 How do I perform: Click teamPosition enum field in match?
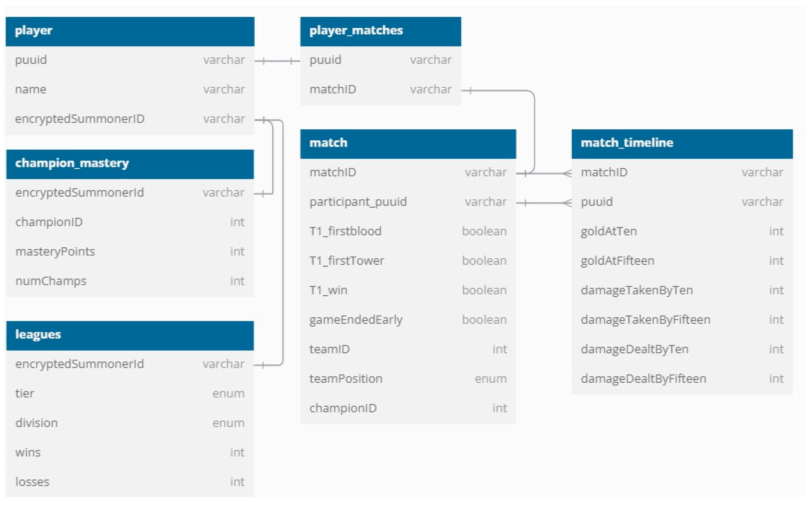click(x=408, y=379)
